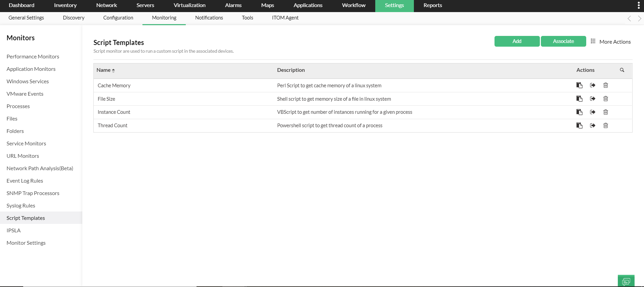Delete the File Size script template
This screenshot has height=287, width=644.
click(605, 99)
